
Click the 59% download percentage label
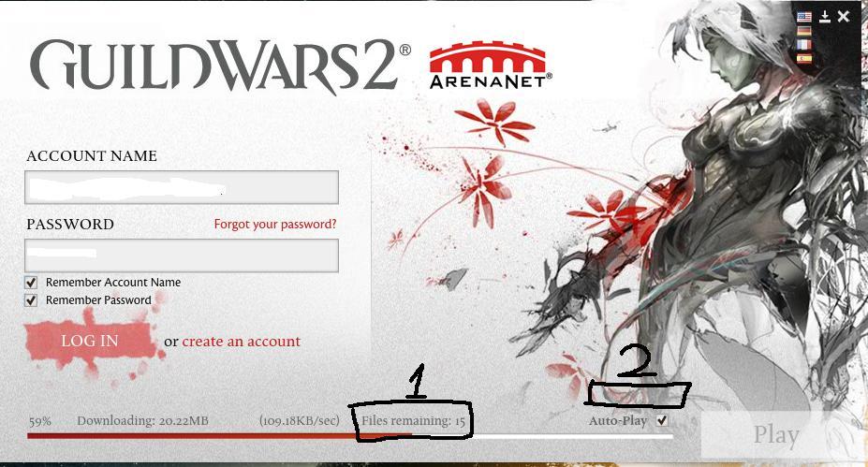pyautogui.click(x=40, y=422)
